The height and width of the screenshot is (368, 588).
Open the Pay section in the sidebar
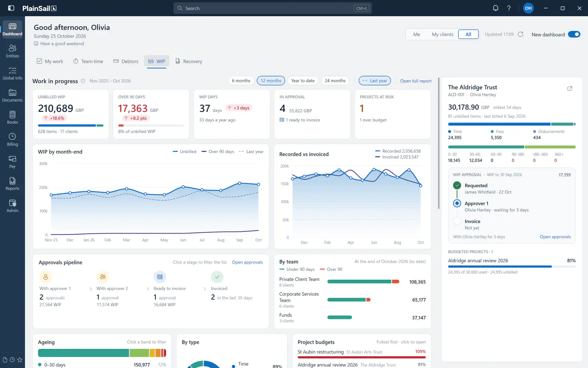pos(12,162)
